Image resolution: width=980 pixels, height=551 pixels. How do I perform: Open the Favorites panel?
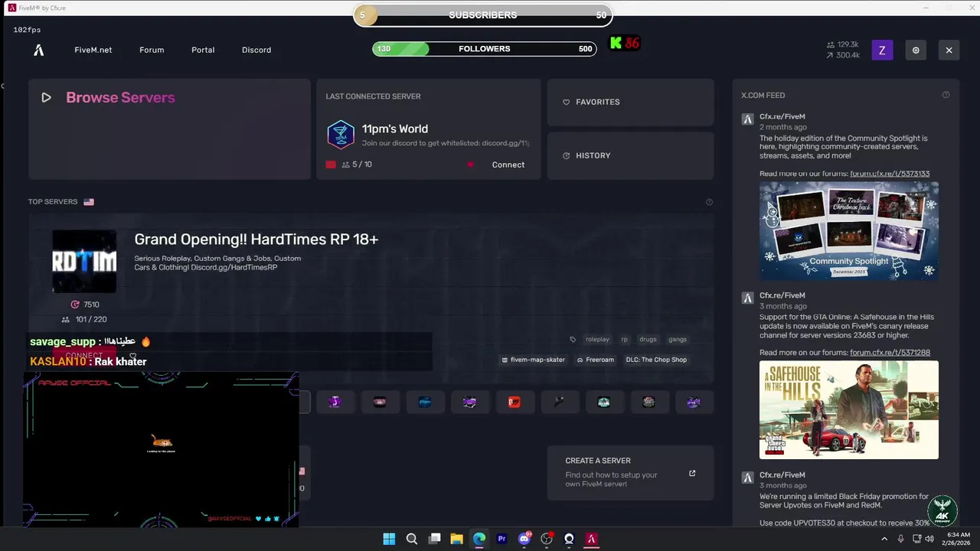point(630,102)
